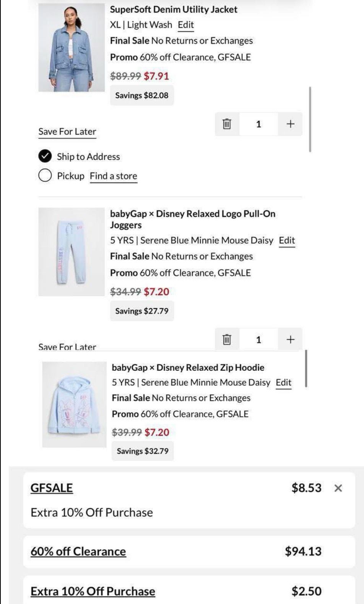
Task: Increase denim jacket quantity with plus icon
Action: pyautogui.click(x=290, y=124)
